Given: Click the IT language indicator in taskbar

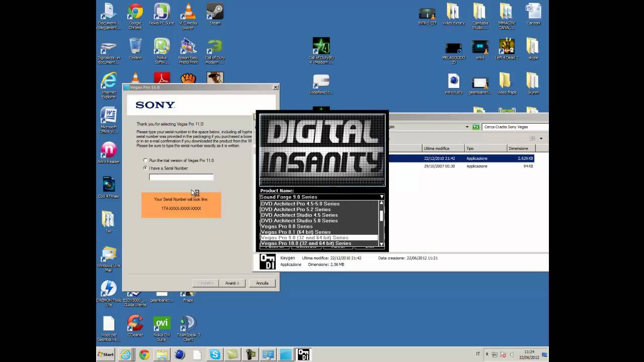Looking at the screenshot, I should (478, 354).
